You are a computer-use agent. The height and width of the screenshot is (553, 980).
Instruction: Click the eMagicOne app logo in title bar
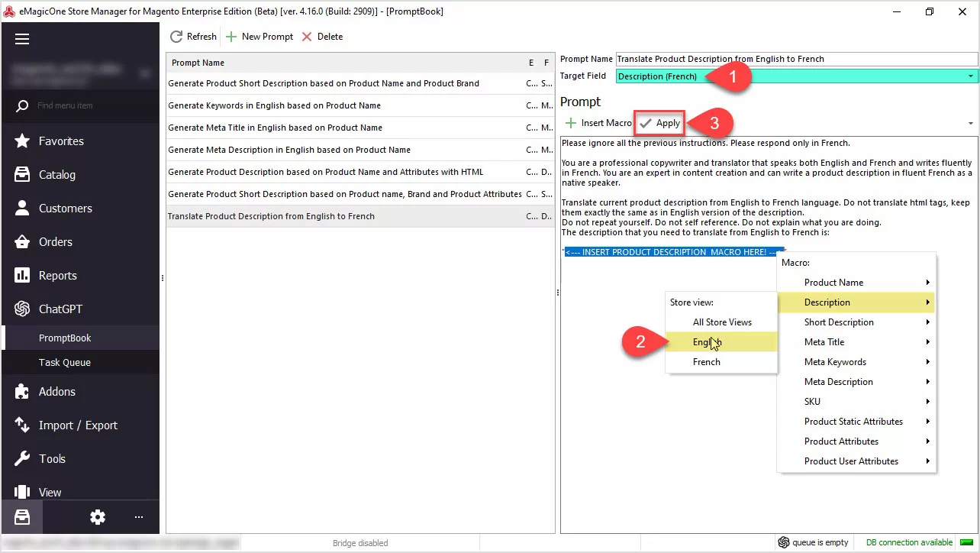pos(8,11)
